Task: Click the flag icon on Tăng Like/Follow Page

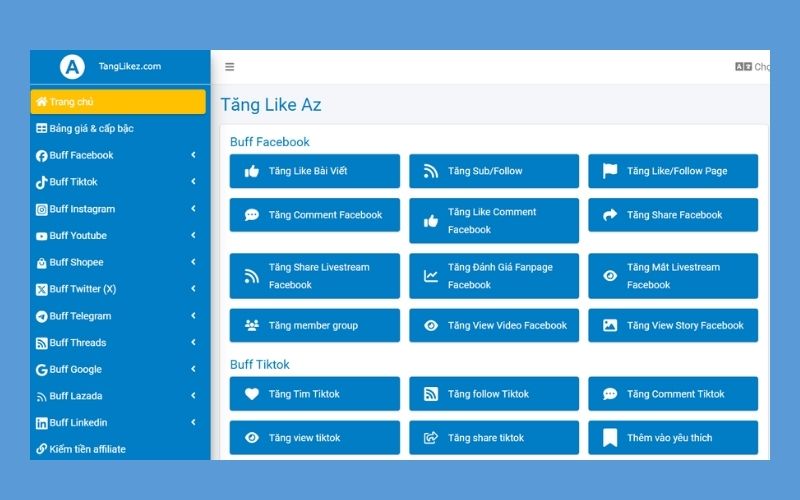Action: [x=610, y=171]
